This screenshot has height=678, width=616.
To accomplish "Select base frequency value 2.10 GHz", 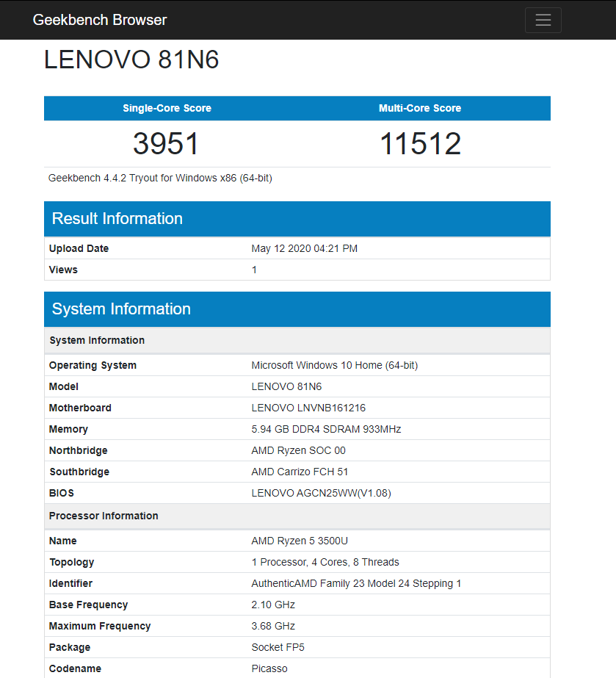I will (273, 605).
